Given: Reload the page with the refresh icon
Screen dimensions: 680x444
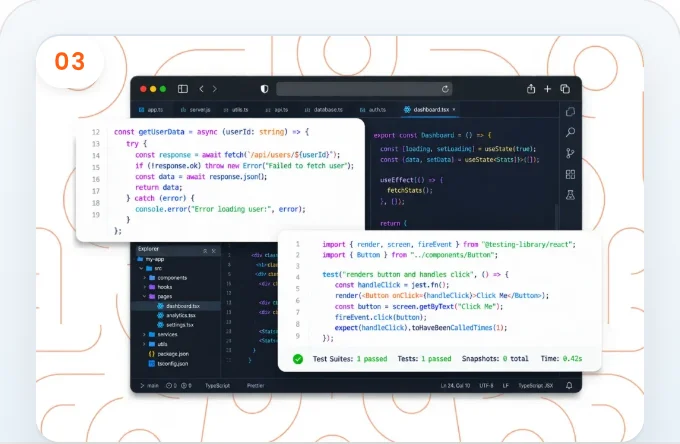Looking at the screenshot, I should point(445,89).
